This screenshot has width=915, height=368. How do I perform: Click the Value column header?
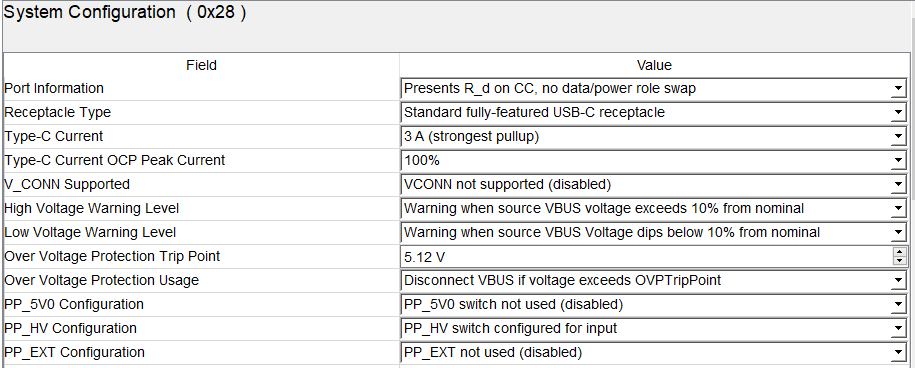coord(654,65)
